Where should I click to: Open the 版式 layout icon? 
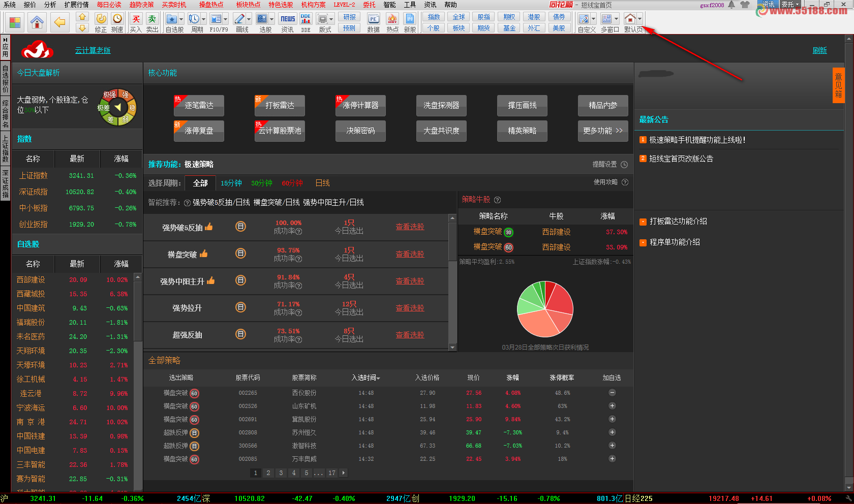322,19
